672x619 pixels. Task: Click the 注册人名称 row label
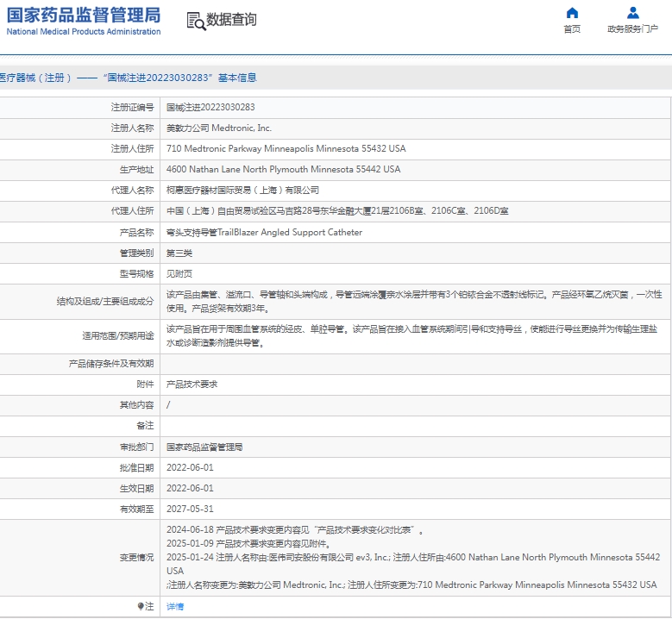point(132,128)
